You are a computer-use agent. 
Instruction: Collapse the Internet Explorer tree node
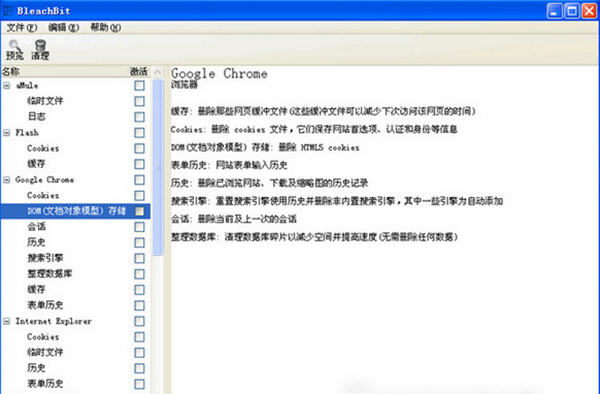(x=7, y=321)
